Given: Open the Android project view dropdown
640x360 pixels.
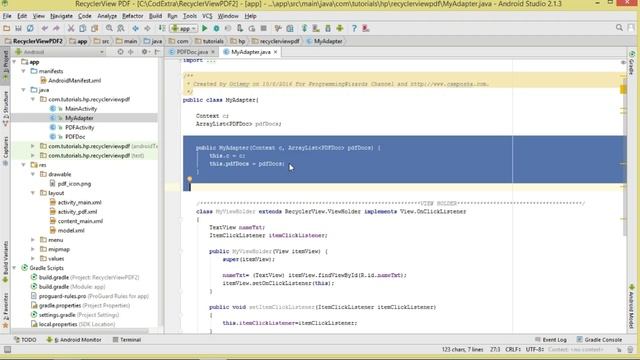Looking at the screenshot, I should (59, 52).
